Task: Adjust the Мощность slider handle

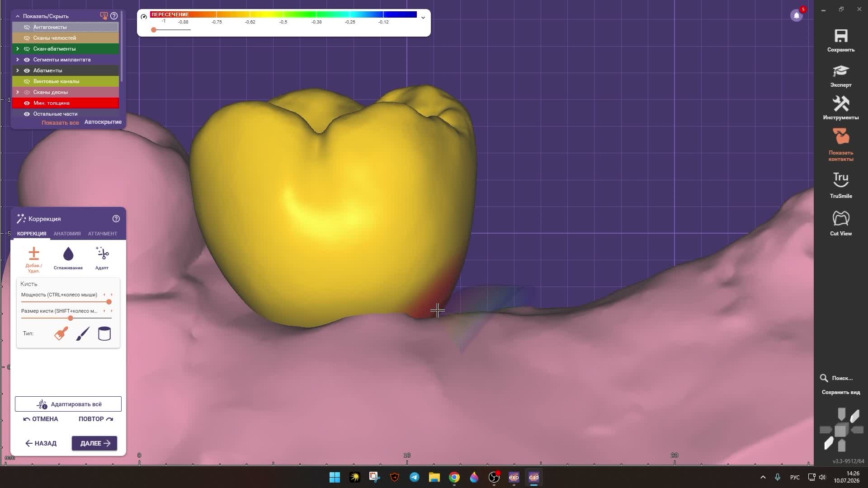Action: click(109, 302)
